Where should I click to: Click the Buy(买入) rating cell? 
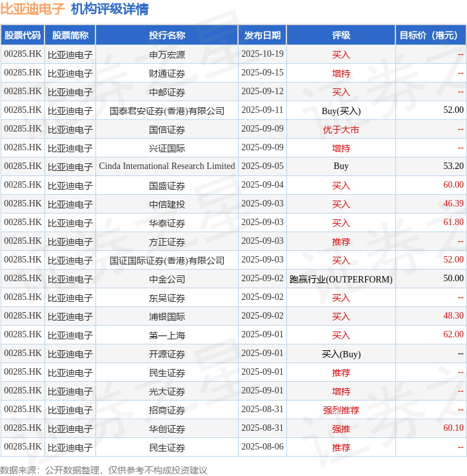click(x=341, y=111)
